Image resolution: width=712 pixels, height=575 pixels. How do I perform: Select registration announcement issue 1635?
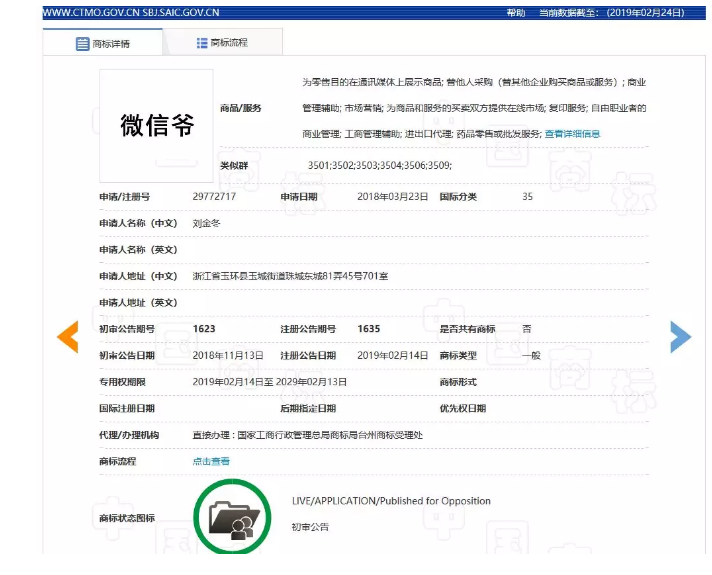pyautogui.click(x=369, y=329)
